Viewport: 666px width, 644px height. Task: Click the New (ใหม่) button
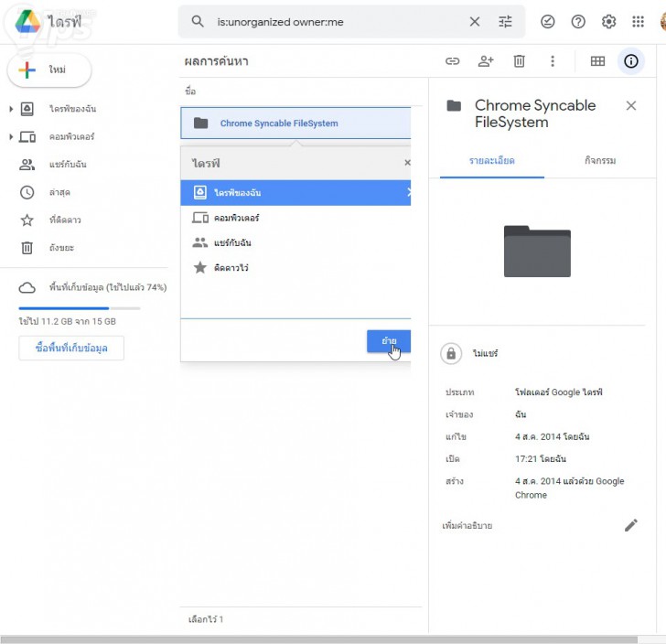click(x=49, y=70)
